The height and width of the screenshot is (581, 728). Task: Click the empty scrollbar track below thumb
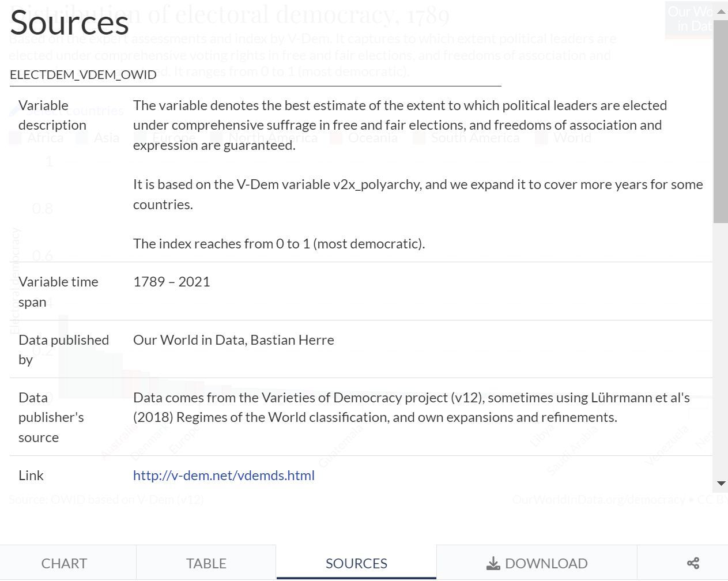point(721,346)
